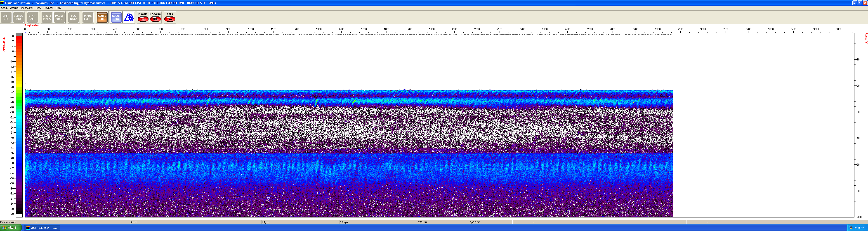Click 'Playback Mode' in status bar
Image resolution: width=868 pixels, height=231 pixels.
(x=8, y=222)
